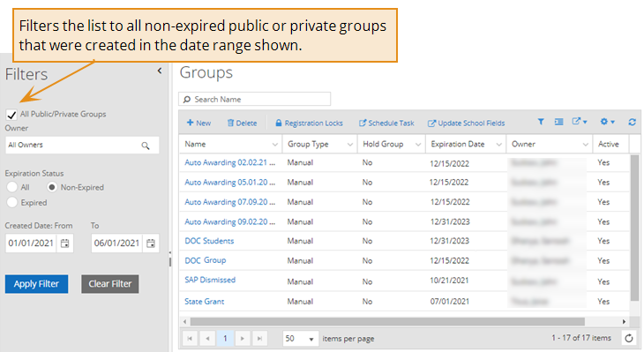Open Name column menu chevron
The height and width of the screenshot is (352, 644).
pos(274,145)
